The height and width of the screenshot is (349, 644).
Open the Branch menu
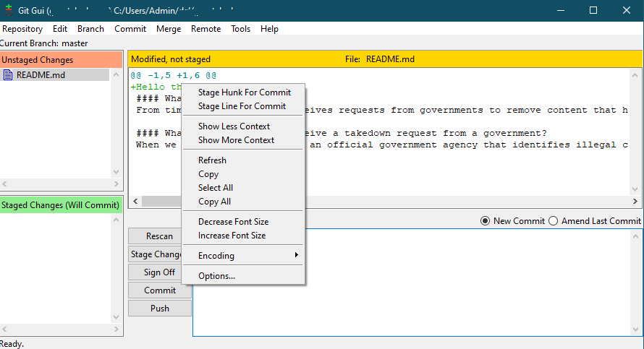pyautogui.click(x=90, y=29)
